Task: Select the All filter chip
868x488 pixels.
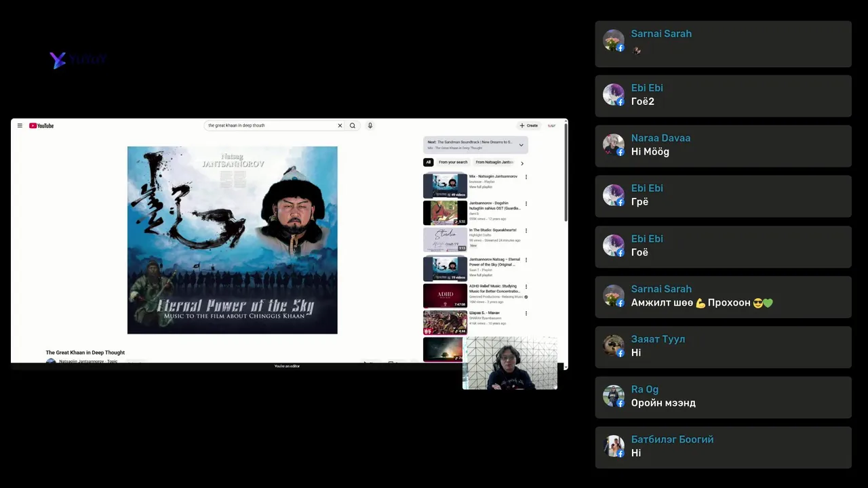Action: click(428, 163)
